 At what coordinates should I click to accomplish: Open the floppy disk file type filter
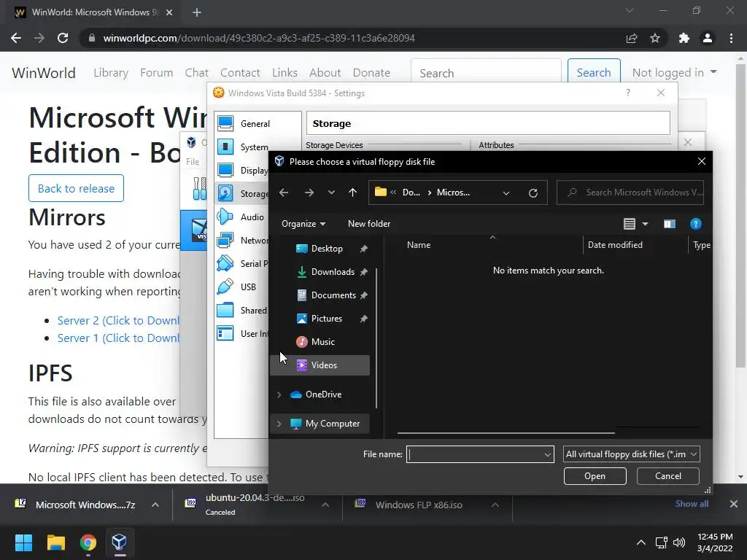point(631,454)
